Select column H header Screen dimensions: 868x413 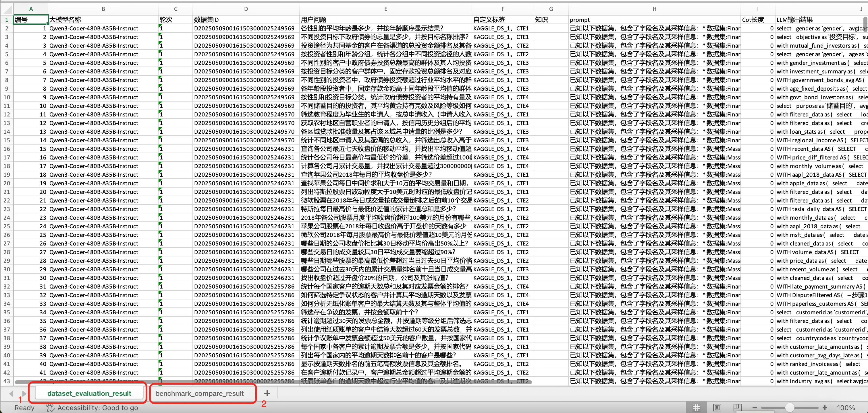coord(654,9)
